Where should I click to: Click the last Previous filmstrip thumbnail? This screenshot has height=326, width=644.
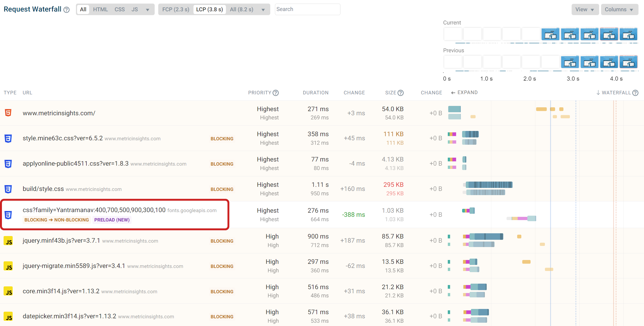[x=629, y=62]
